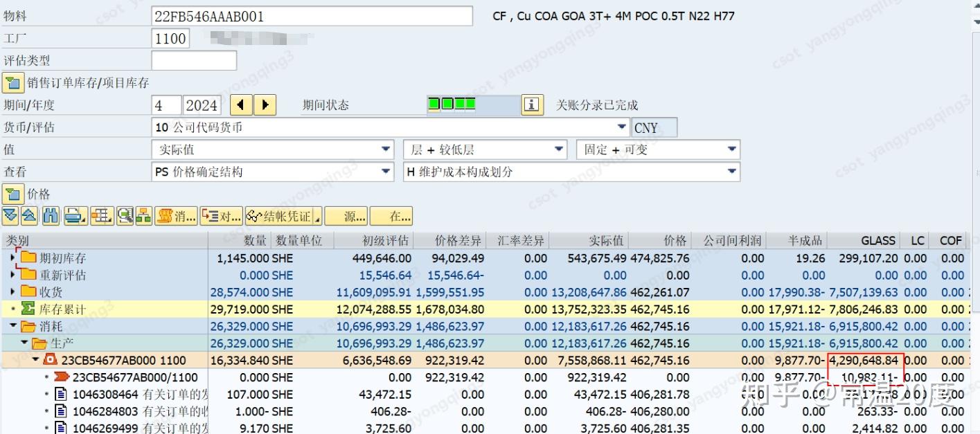Select the sort descending icon
The image size is (980, 434).
pyautogui.click(x=10, y=216)
